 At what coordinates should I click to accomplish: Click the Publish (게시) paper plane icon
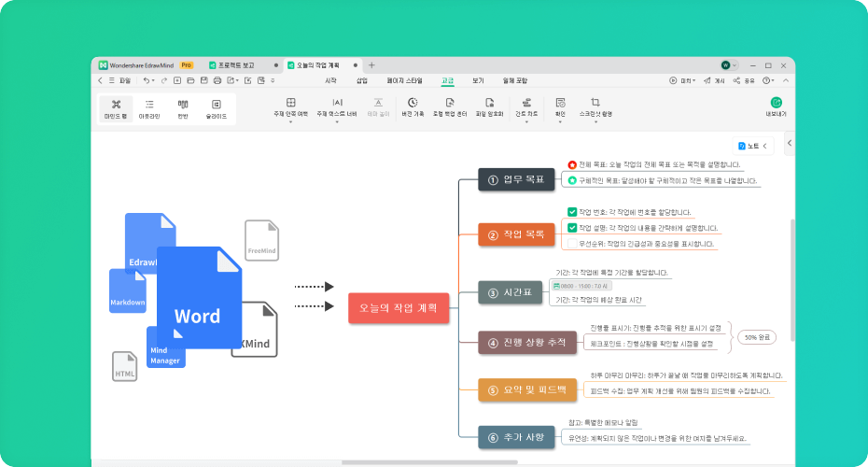[x=707, y=81]
